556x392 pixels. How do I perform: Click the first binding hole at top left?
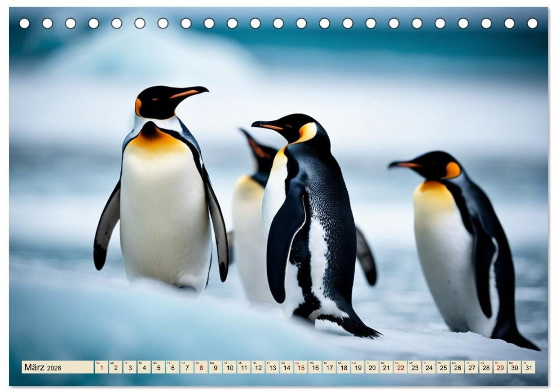(24, 23)
